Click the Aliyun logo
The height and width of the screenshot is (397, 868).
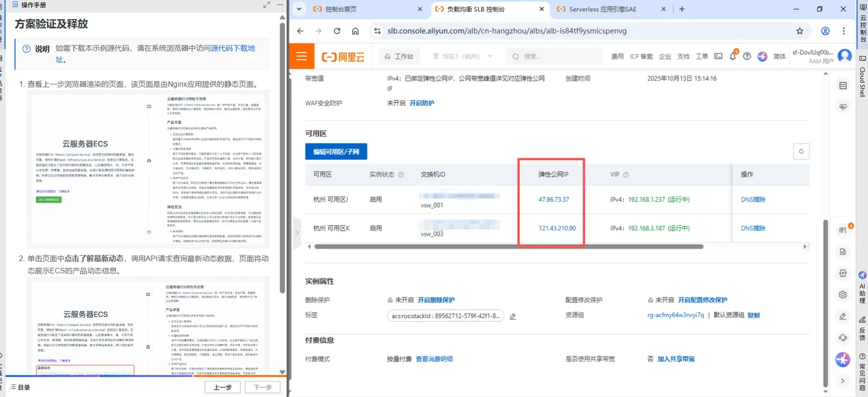coord(343,56)
